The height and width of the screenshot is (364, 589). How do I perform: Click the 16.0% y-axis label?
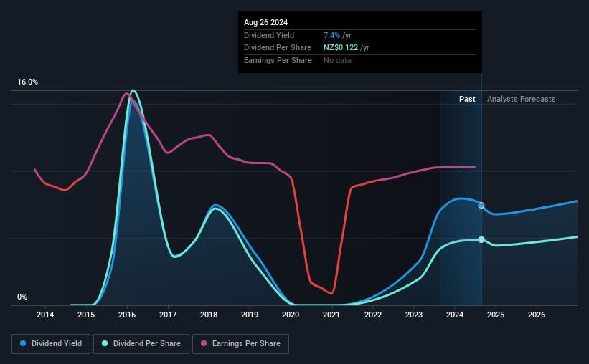(x=28, y=82)
